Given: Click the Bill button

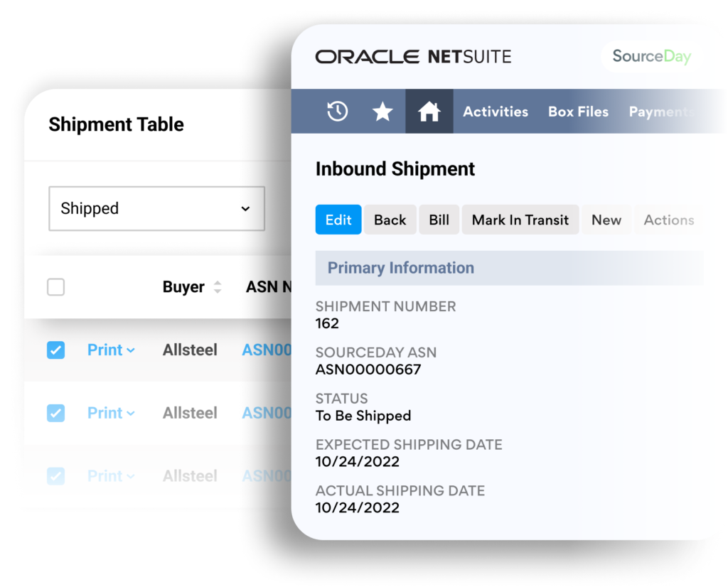Looking at the screenshot, I should click(x=439, y=220).
